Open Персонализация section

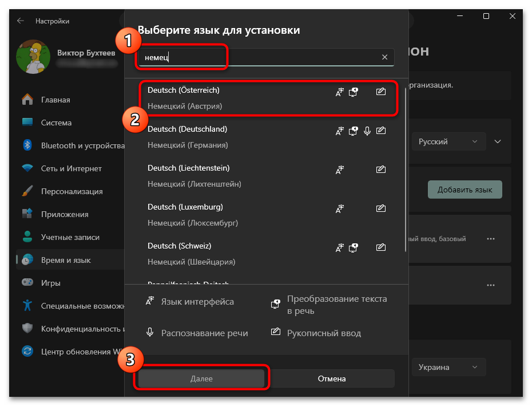pyautogui.click(x=72, y=191)
